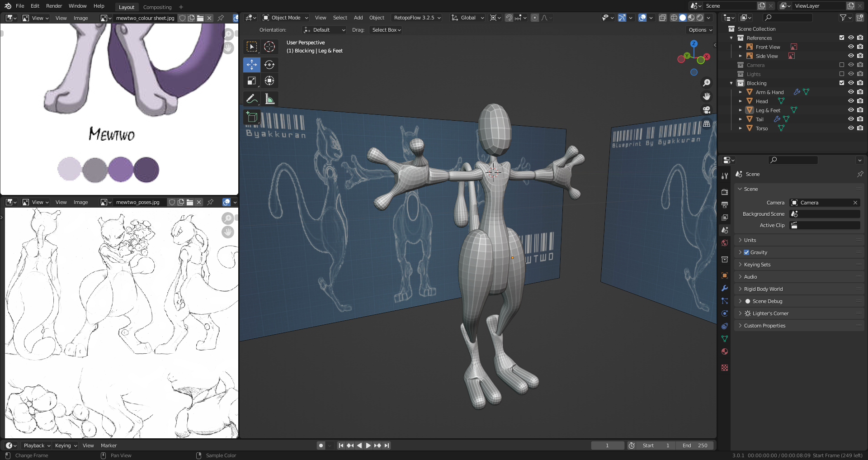Click the End frame field
Viewport: 868px width, 460px height.
[695, 446]
